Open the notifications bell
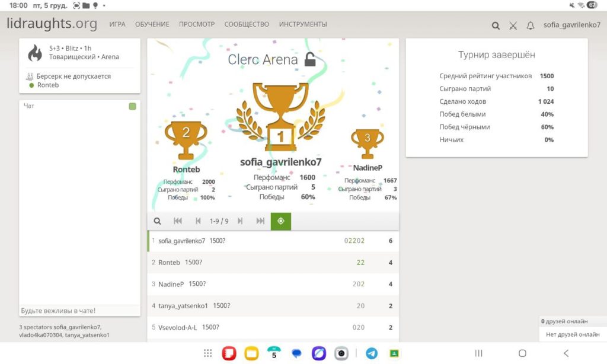 pyautogui.click(x=531, y=25)
